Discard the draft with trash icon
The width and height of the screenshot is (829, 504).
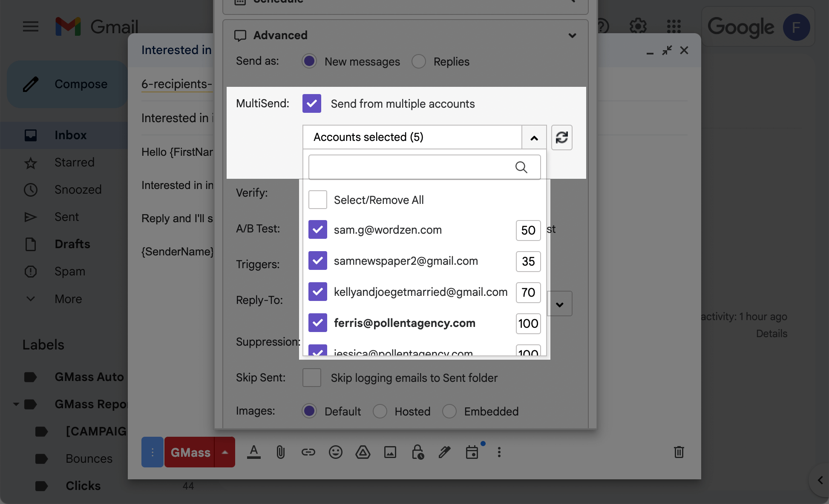pyautogui.click(x=679, y=452)
